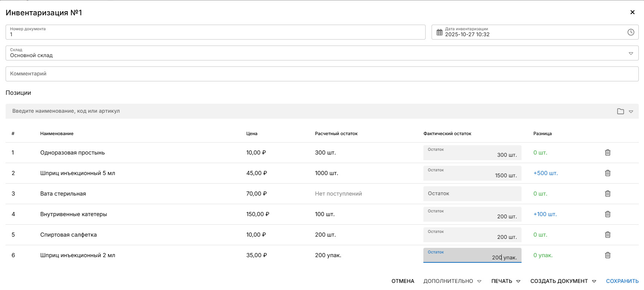Viewport: 644px width, 290px height.
Task: Remove the Вата стерильная position
Action: tap(607, 194)
